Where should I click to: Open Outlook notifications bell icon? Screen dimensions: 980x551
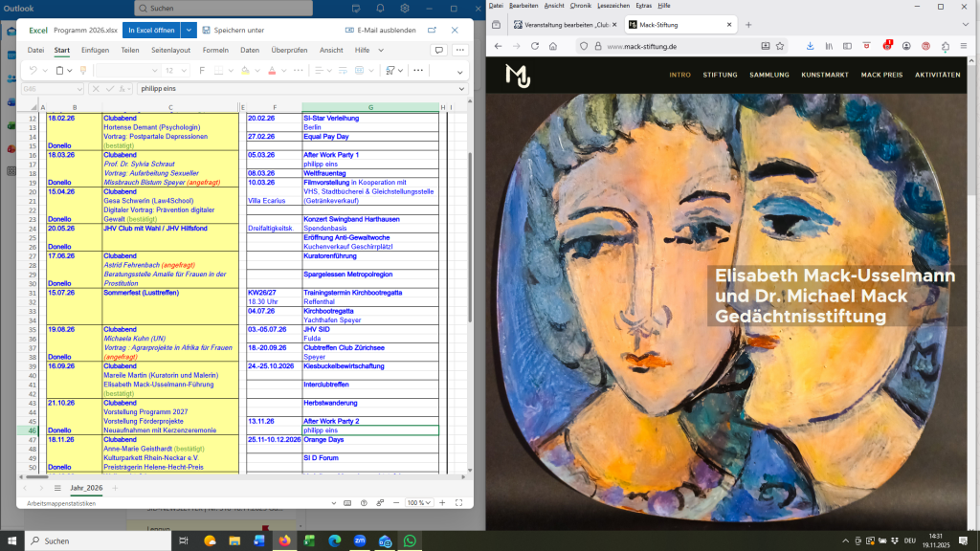pos(380,8)
